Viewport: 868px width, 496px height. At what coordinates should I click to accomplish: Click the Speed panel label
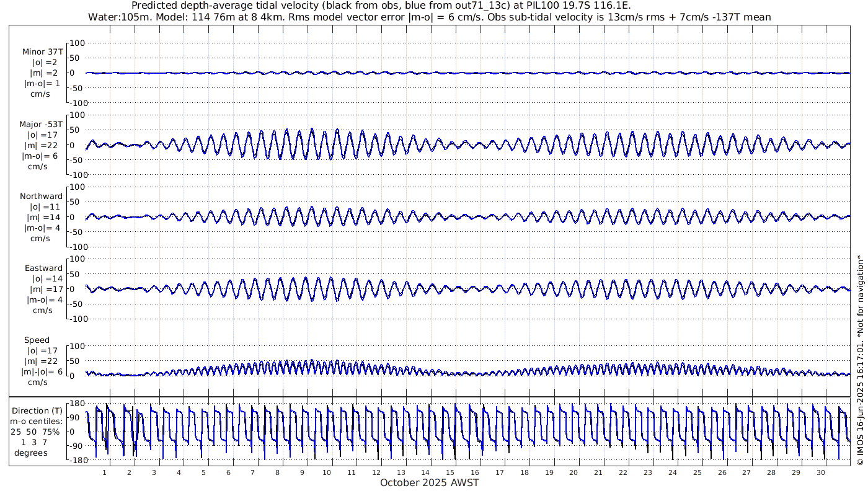click(37, 340)
